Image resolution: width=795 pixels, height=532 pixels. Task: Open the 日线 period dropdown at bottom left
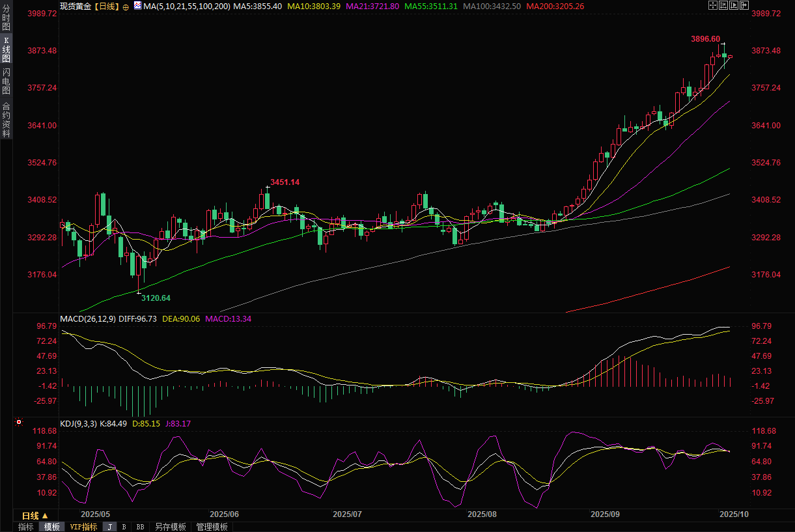(35, 515)
